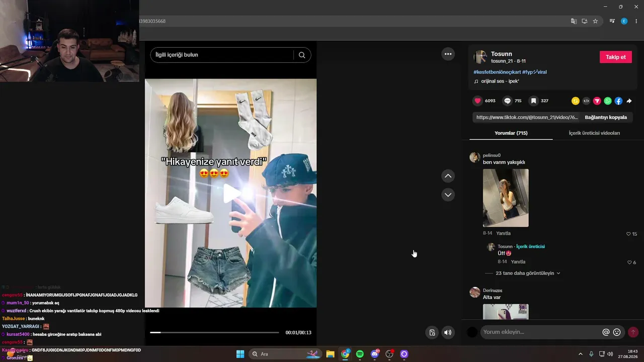
Task: Click the 'Yorum ekleyin...' comment field
Action: click(541, 332)
